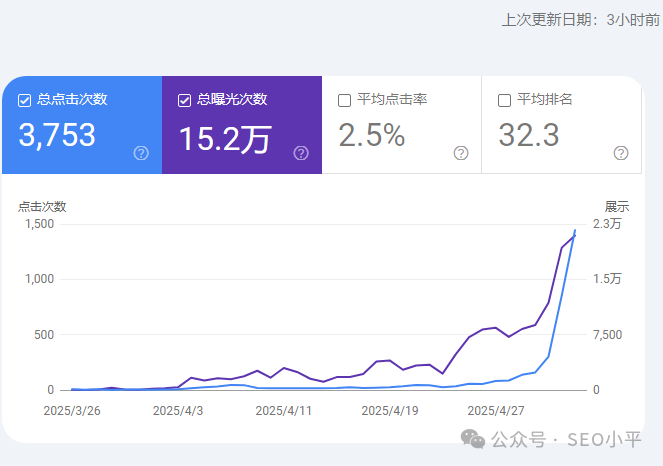The height and width of the screenshot is (466, 663).
Task: Select the 2.5% average CTR value
Action: [x=372, y=135]
